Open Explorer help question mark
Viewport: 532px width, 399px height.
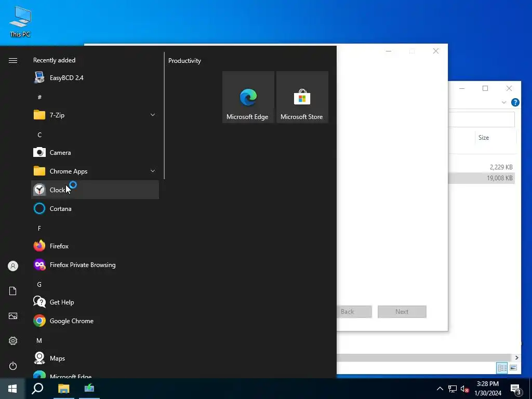click(x=515, y=102)
